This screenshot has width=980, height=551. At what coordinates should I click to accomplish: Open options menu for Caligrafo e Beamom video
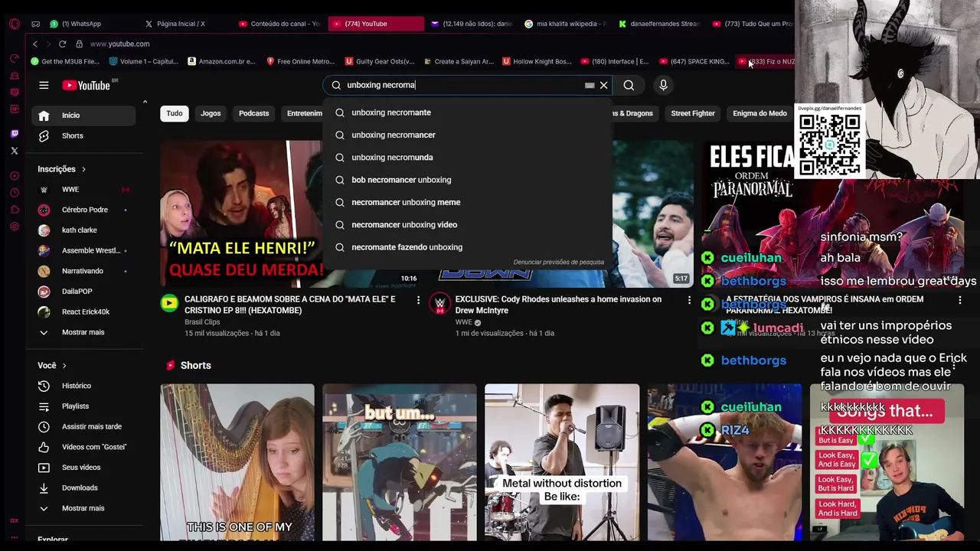[418, 300]
